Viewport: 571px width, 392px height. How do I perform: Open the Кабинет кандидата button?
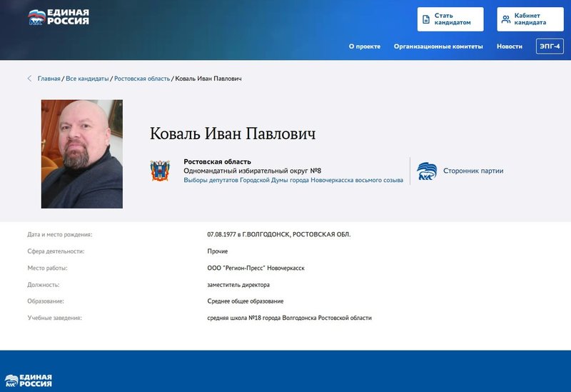530,19
